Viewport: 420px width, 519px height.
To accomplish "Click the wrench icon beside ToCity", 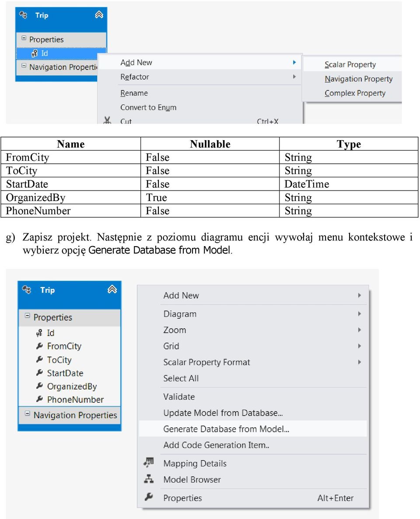I will [x=39, y=360].
